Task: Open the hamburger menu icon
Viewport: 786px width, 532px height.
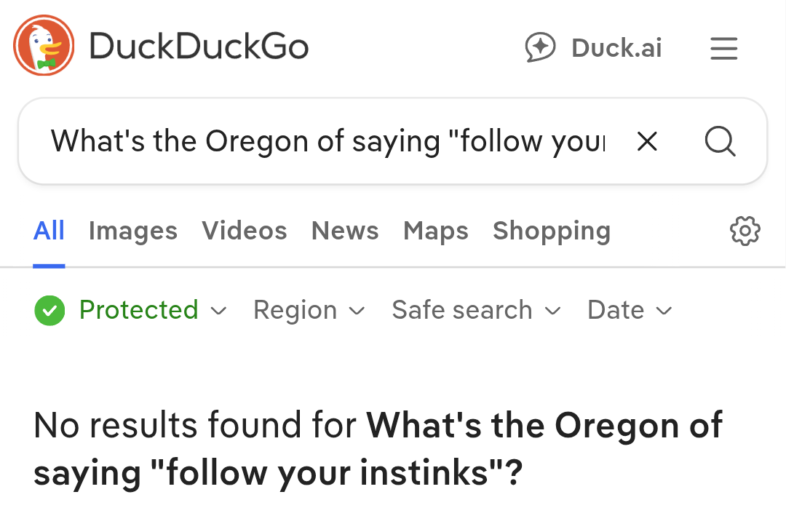Action: 723,49
